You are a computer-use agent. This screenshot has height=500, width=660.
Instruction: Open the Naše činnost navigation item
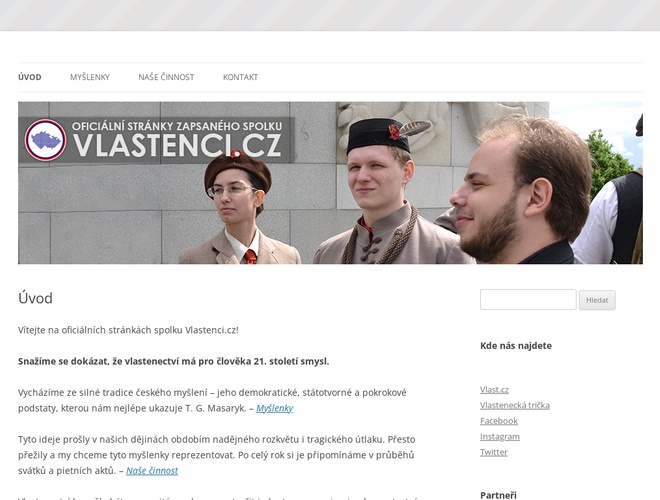[x=166, y=77]
